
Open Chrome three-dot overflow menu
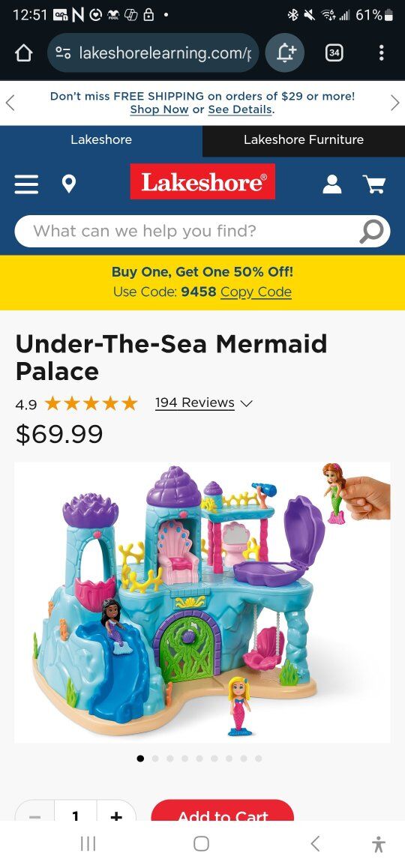[x=381, y=53]
